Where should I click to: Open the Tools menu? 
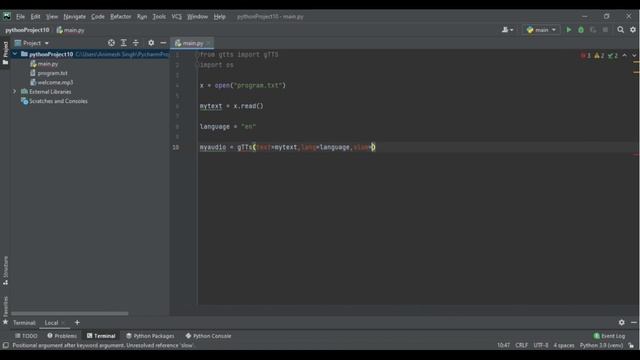[x=159, y=16]
